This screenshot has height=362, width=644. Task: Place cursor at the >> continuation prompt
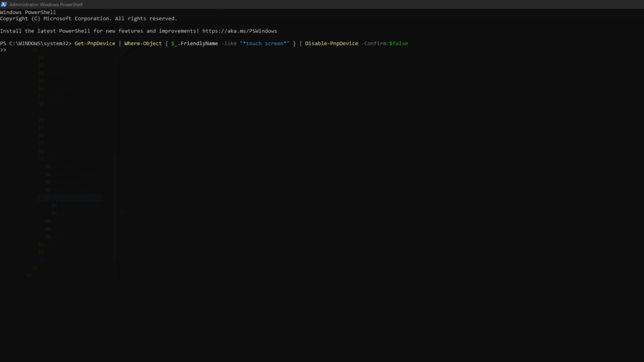tap(3, 50)
